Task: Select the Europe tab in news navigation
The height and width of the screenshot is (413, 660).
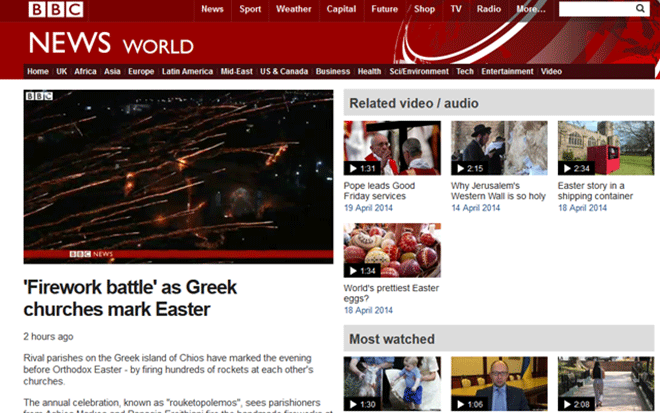Action: click(141, 72)
